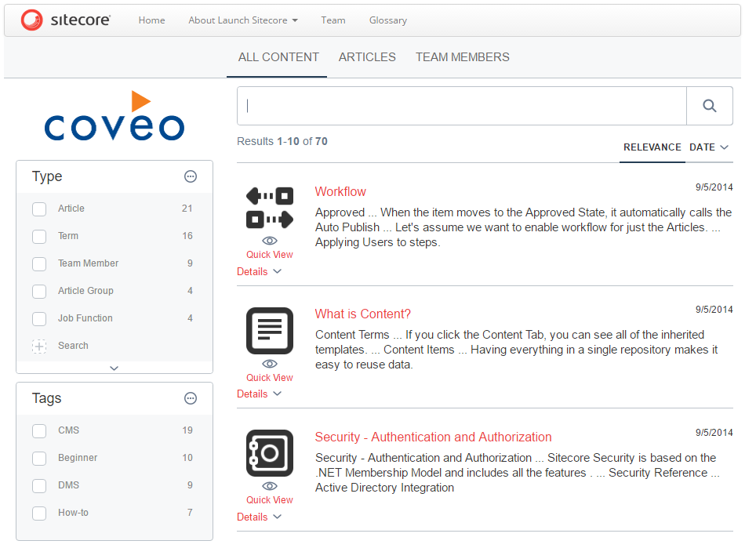This screenshot has width=756, height=548.
Task: Check the Team Member type checkbox
Action: [x=39, y=264]
